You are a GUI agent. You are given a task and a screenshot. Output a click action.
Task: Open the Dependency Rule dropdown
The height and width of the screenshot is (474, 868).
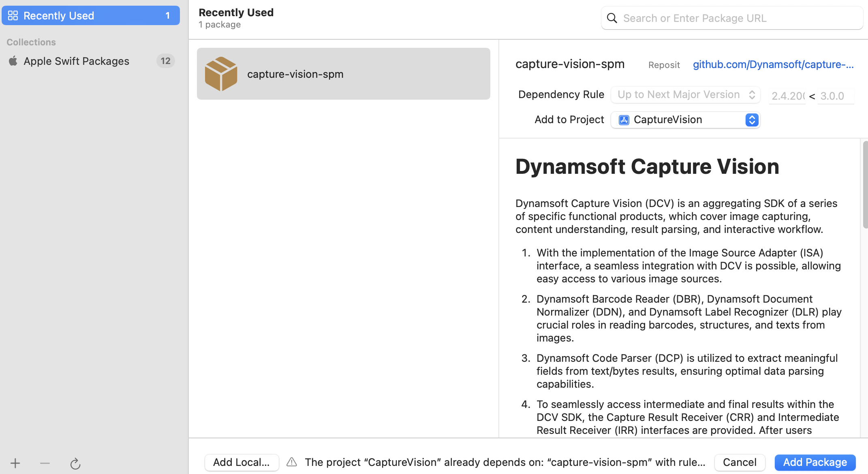tap(685, 94)
